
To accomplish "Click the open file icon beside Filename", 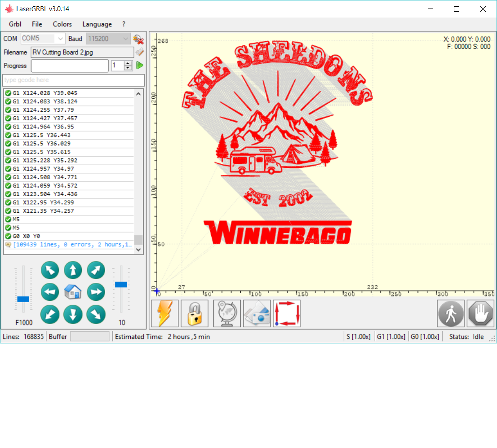I will 139,52.
